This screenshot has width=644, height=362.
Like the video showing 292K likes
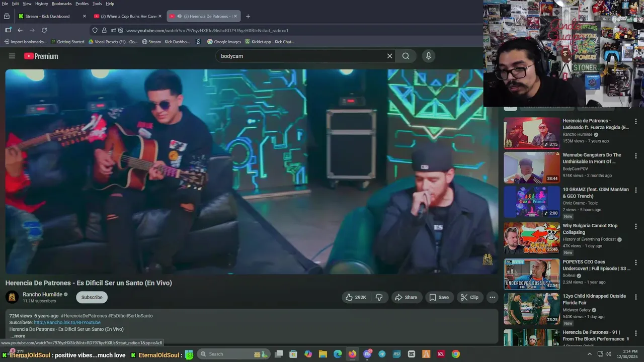click(356, 297)
